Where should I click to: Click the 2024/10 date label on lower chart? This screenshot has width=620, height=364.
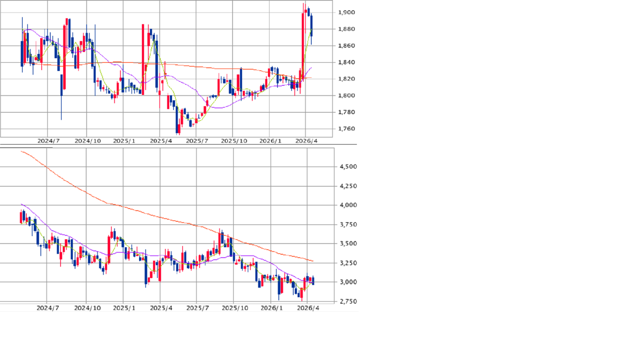click(88, 308)
